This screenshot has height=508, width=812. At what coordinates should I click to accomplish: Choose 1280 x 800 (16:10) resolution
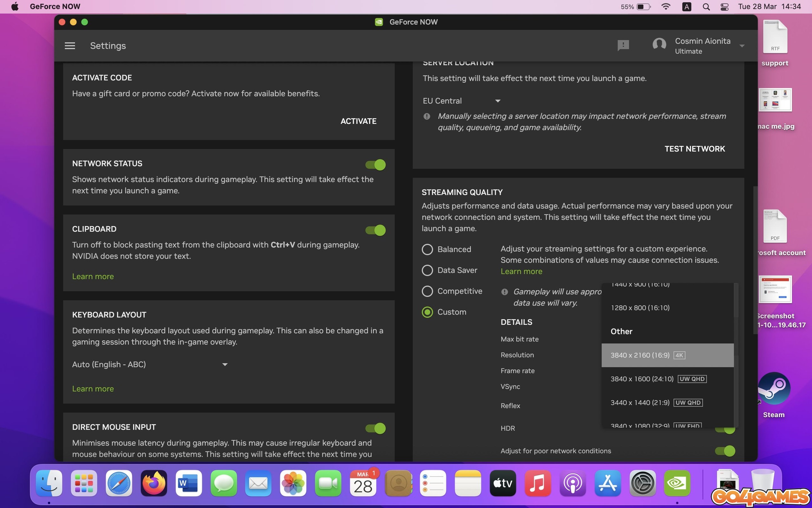(x=667, y=308)
